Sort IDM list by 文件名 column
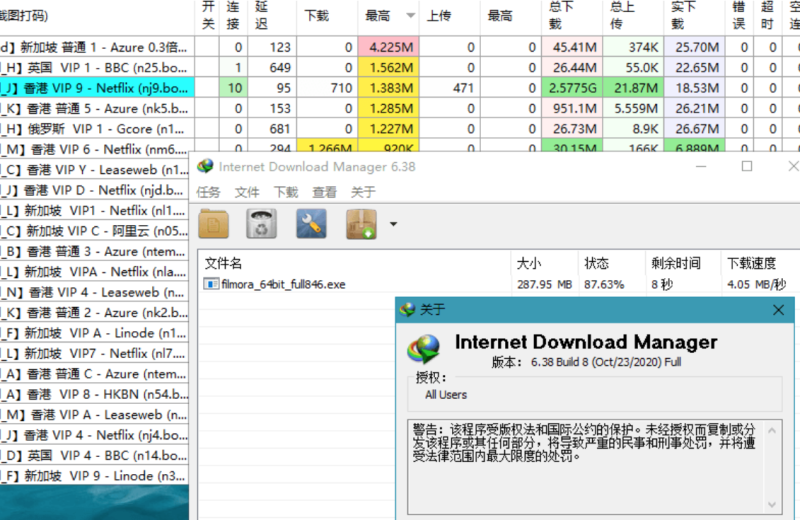 [354, 263]
